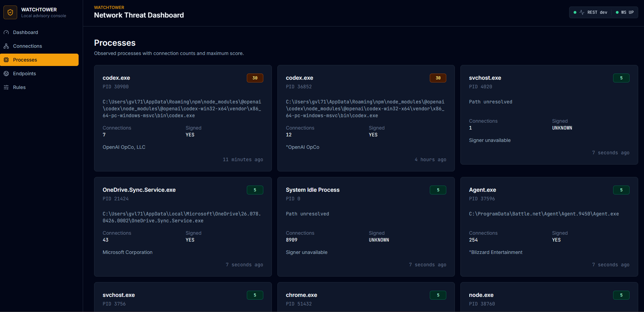Screen dimensions: 644x312
Task: Click connections count 43
Action: point(105,240)
